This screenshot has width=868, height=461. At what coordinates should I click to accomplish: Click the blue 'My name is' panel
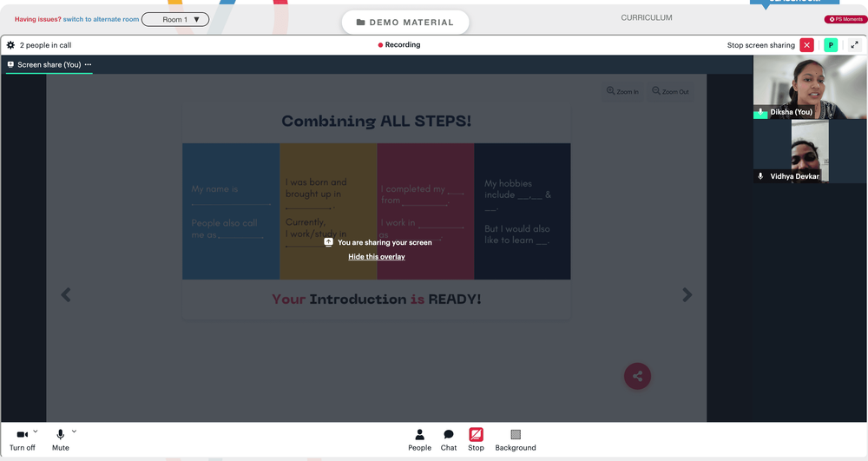(x=231, y=212)
